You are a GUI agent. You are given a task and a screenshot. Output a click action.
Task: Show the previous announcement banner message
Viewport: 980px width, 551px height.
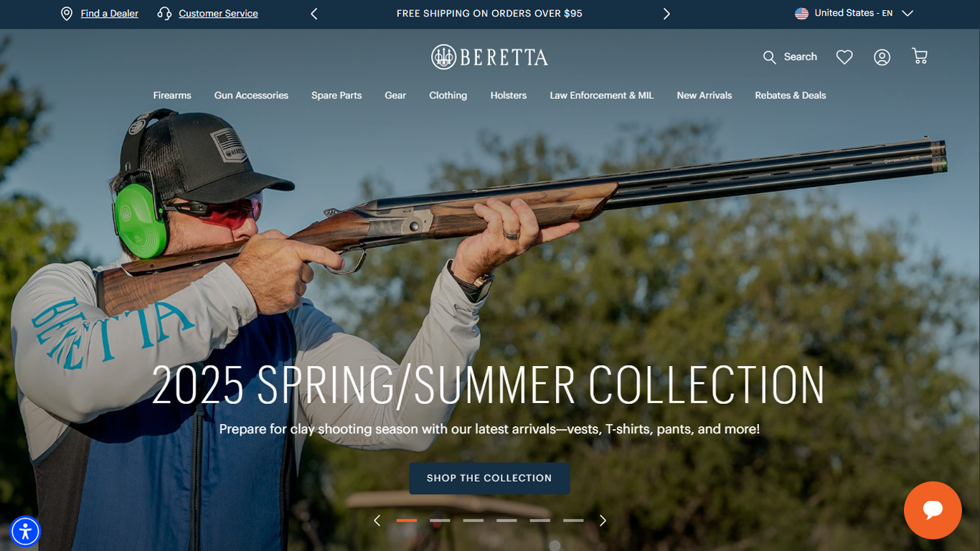pos(314,14)
